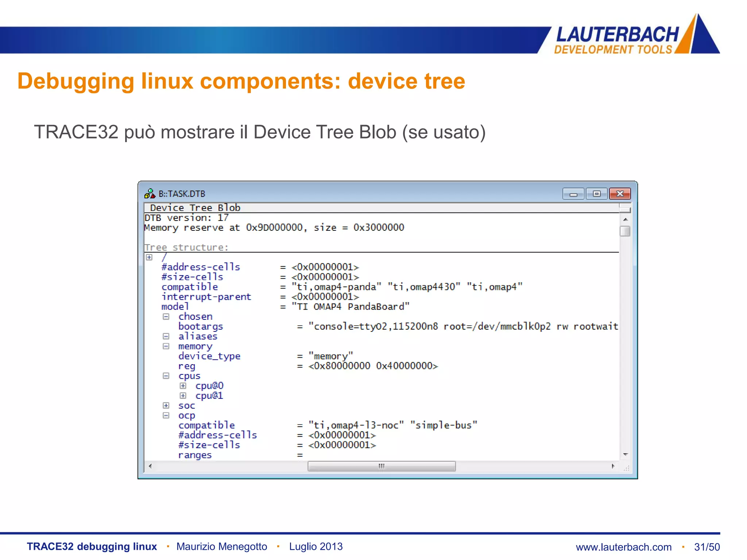Expand the soc node
Image resolution: width=747 pixels, height=560 pixels.
[166, 405]
